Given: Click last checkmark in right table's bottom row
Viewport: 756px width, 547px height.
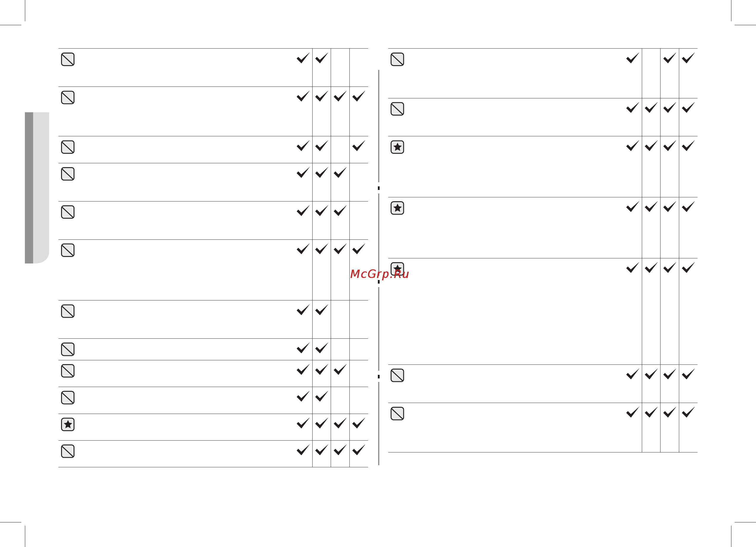Looking at the screenshot, I should coord(688,412).
